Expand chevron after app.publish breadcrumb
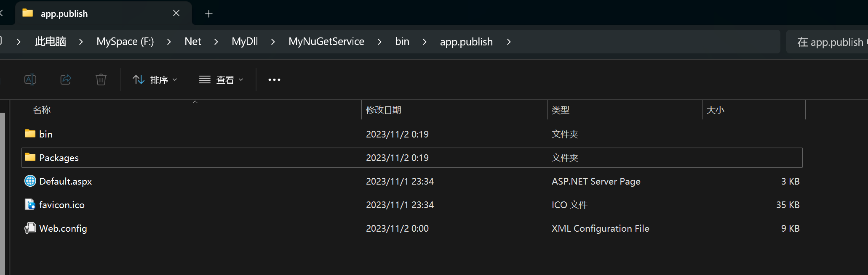Screen dimensions: 868x275 (x=509, y=42)
